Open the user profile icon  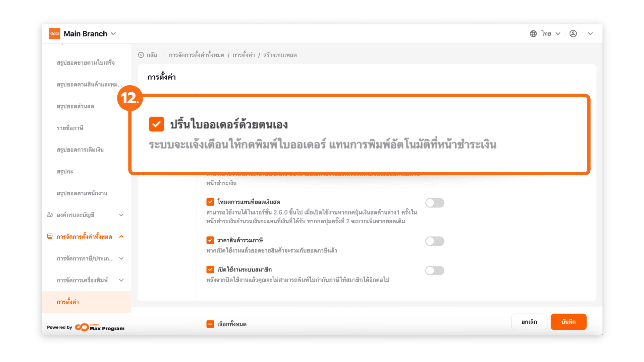click(573, 34)
